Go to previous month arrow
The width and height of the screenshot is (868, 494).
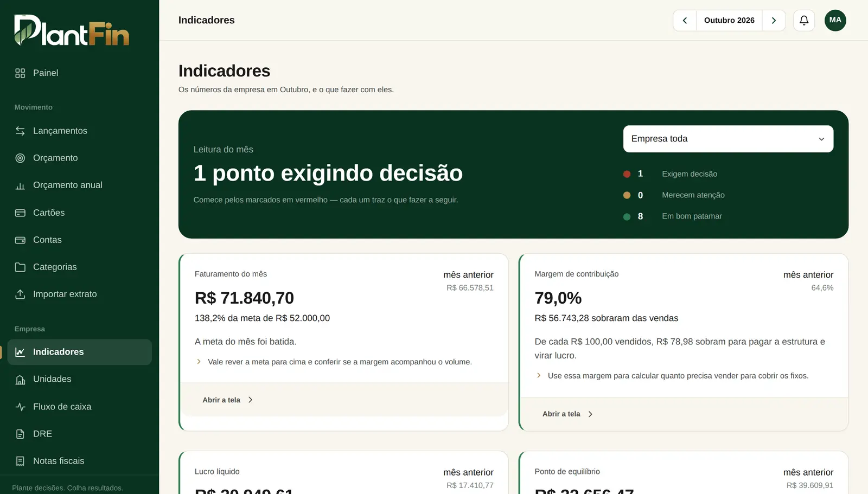[x=685, y=20]
